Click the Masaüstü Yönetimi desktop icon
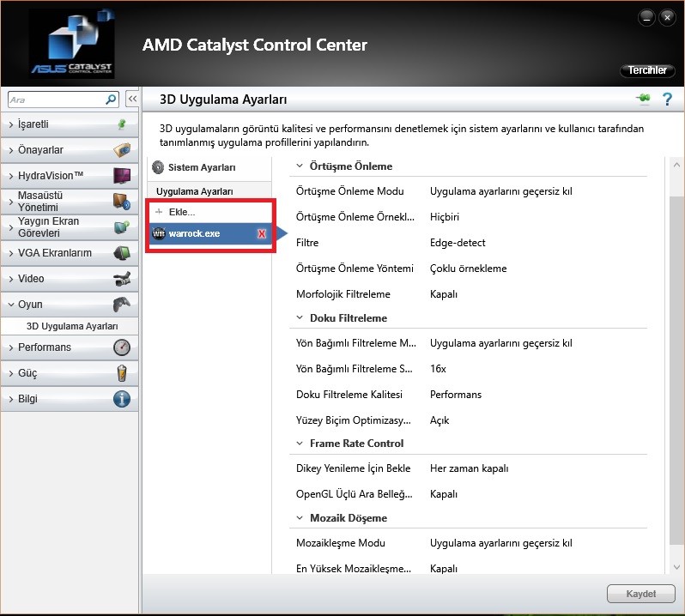The height and width of the screenshot is (616, 685). pyautogui.click(x=122, y=202)
